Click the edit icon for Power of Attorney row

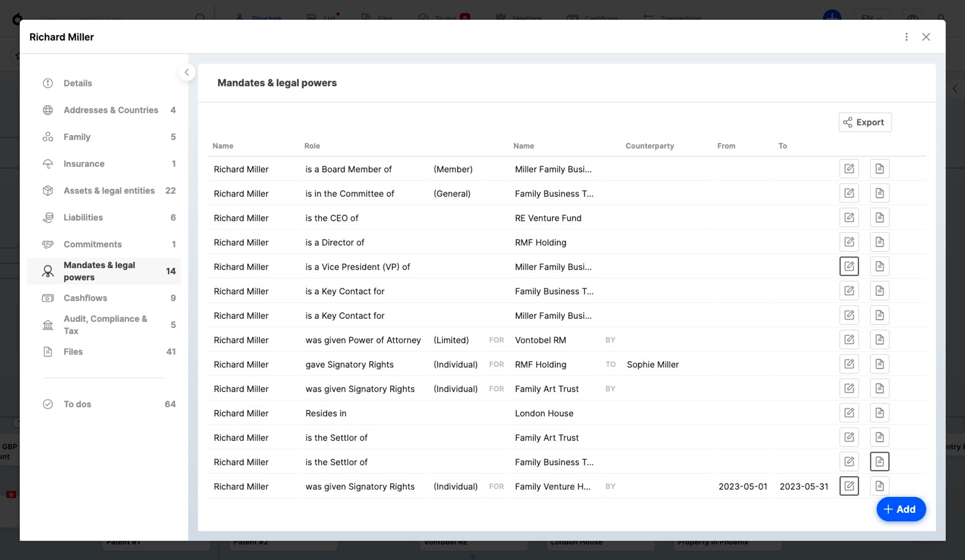849,340
